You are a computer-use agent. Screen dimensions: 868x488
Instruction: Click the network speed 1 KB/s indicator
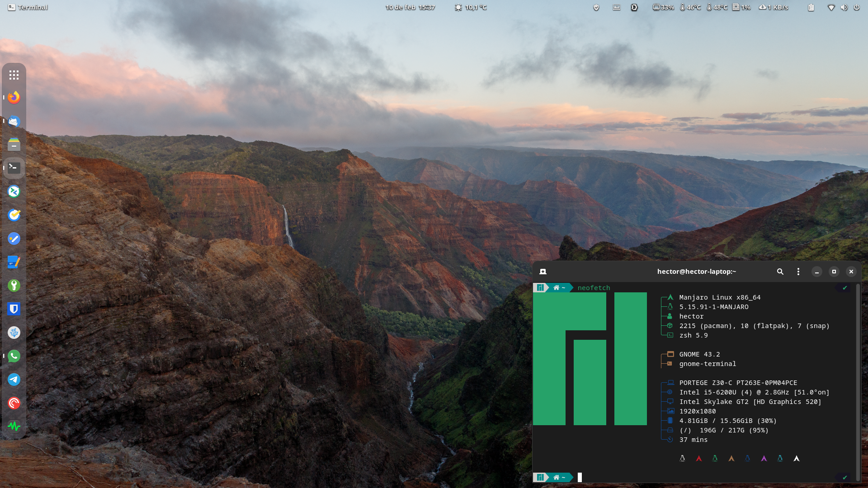click(x=774, y=7)
